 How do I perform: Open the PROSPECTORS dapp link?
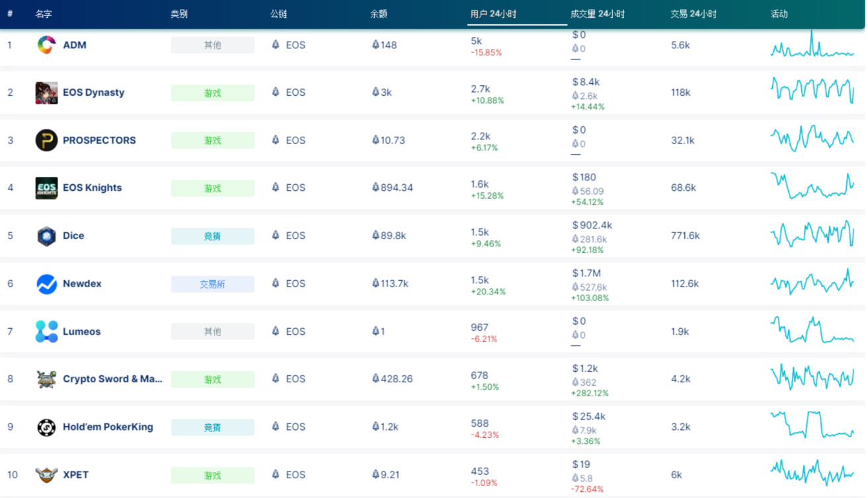click(x=99, y=140)
